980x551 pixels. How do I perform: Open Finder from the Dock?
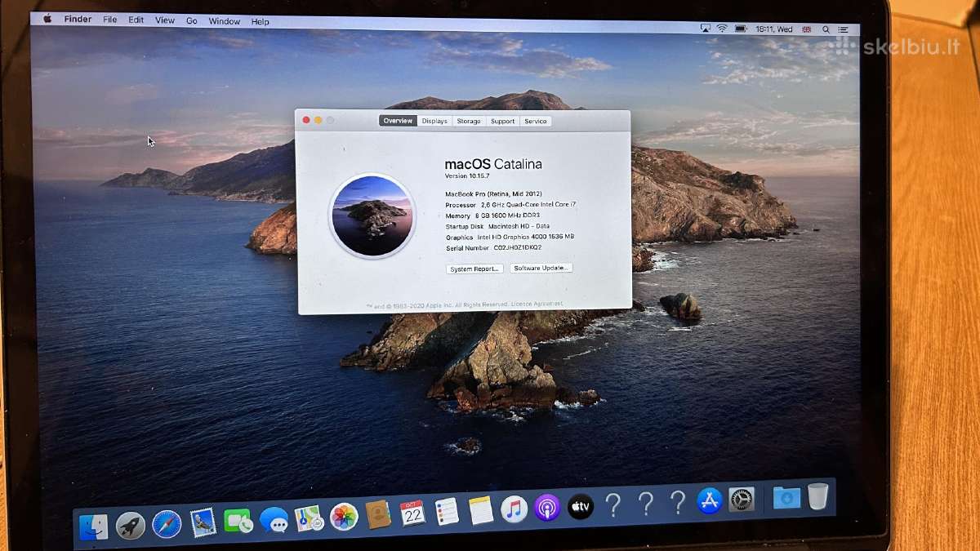tap(93, 527)
